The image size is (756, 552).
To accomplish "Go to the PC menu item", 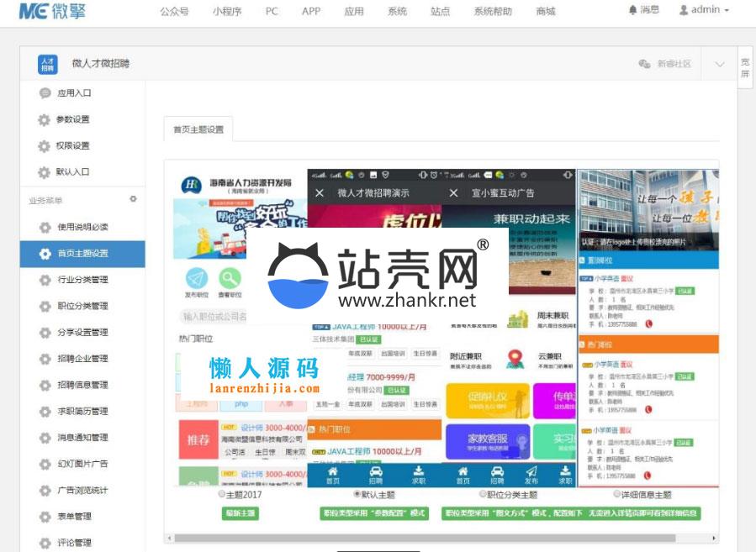I will 272,12.
